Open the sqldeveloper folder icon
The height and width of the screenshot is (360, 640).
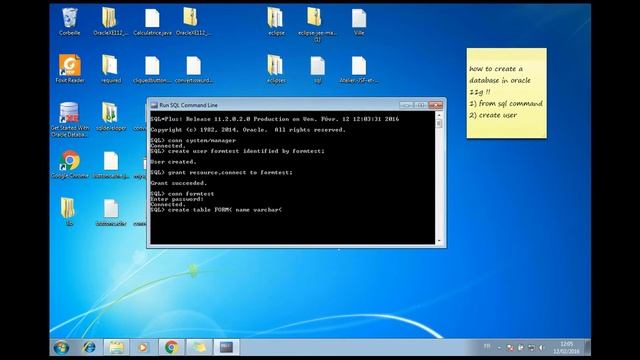pyautogui.click(x=111, y=116)
